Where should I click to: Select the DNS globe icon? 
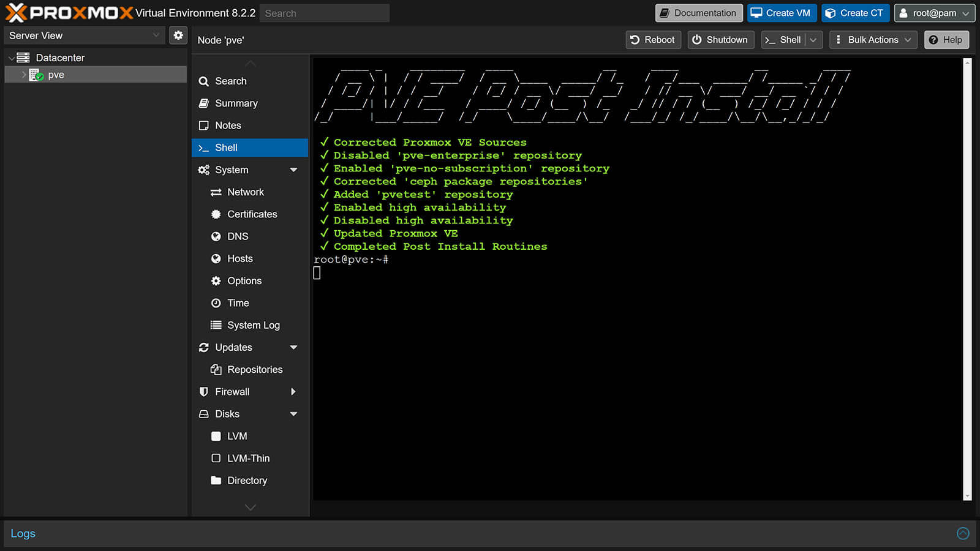[x=216, y=236]
